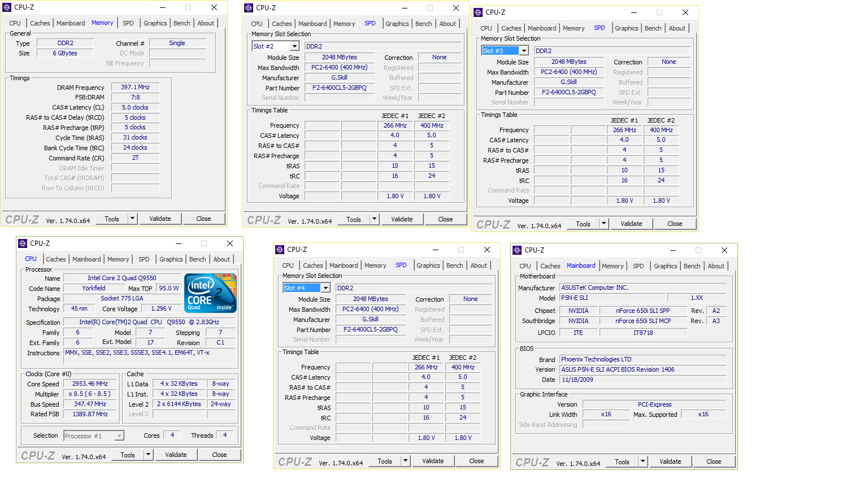
Task: Open Graphics tab in the Slot #3 window
Action: tap(627, 28)
